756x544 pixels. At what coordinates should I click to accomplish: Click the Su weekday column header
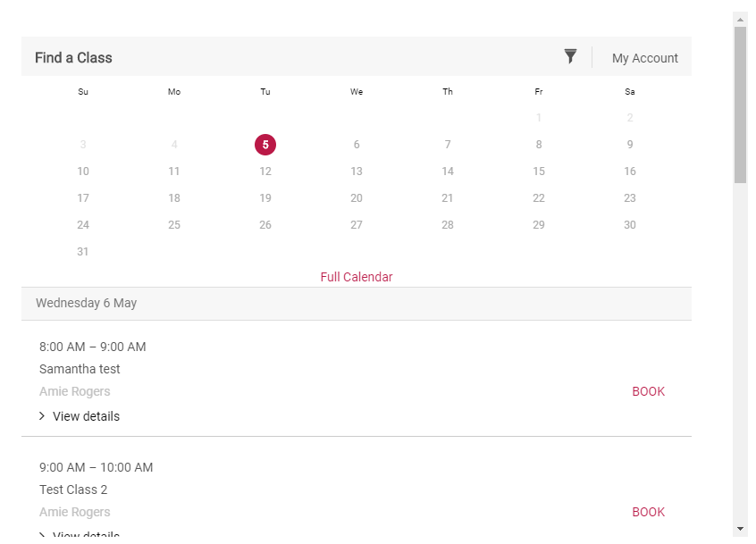[x=83, y=91]
